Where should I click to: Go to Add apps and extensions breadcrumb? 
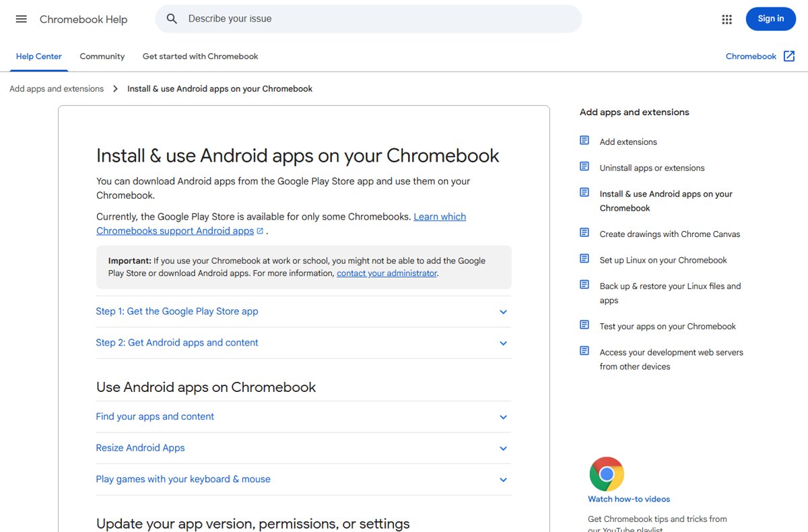(57, 89)
